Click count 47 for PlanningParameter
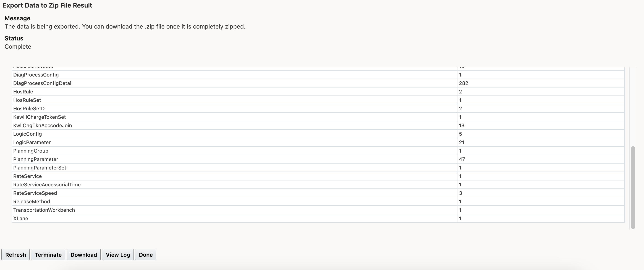644x270 pixels. 462,159
